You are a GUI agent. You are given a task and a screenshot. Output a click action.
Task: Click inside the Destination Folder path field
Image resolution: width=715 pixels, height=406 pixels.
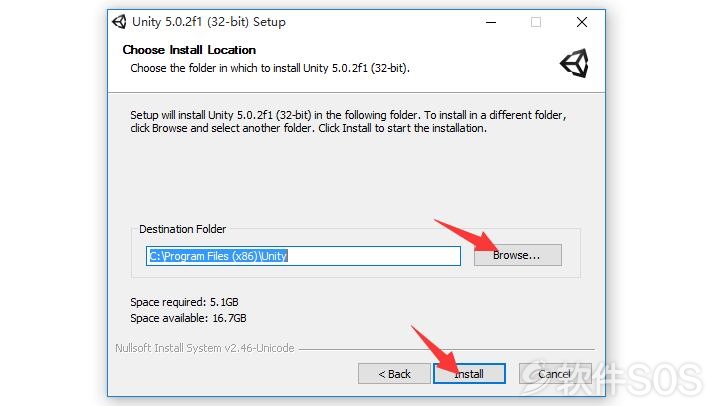[303, 256]
